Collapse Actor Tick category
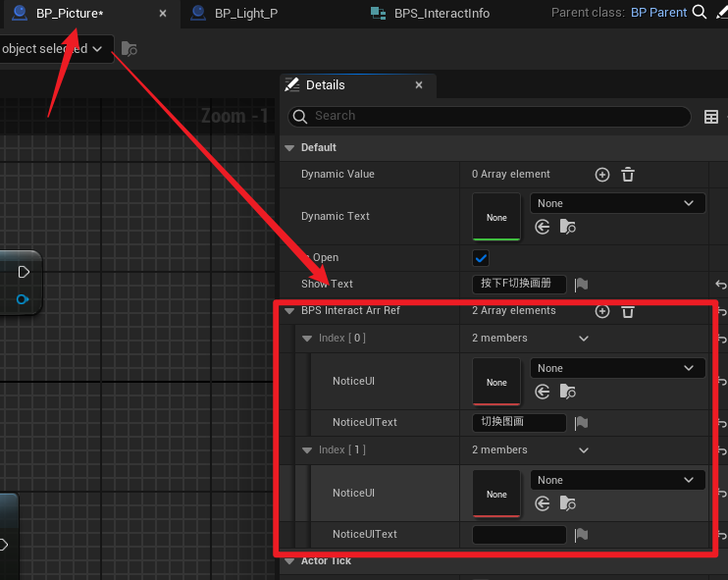 point(289,561)
